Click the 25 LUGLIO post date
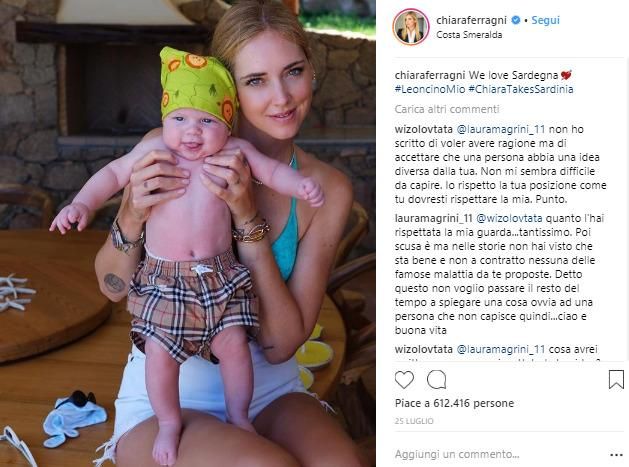Image resolution: width=629 pixels, height=467 pixels. 414,421
